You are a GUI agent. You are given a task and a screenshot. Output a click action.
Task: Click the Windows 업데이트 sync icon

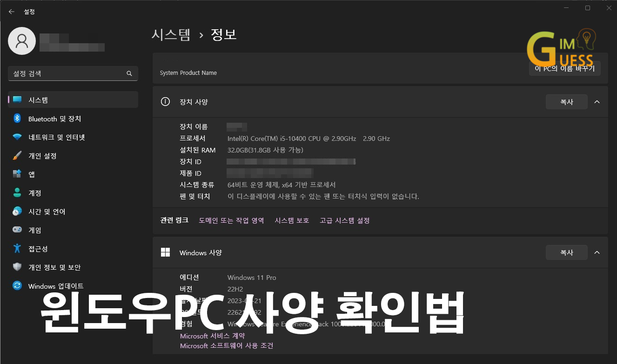click(17, 285)
